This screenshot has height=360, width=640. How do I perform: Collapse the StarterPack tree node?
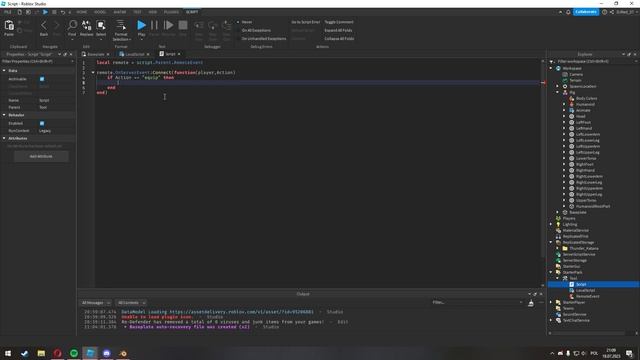tap(551, 272)
